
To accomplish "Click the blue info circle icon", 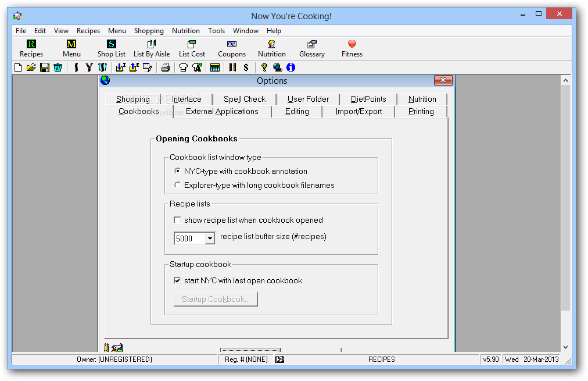I will 291,67.
